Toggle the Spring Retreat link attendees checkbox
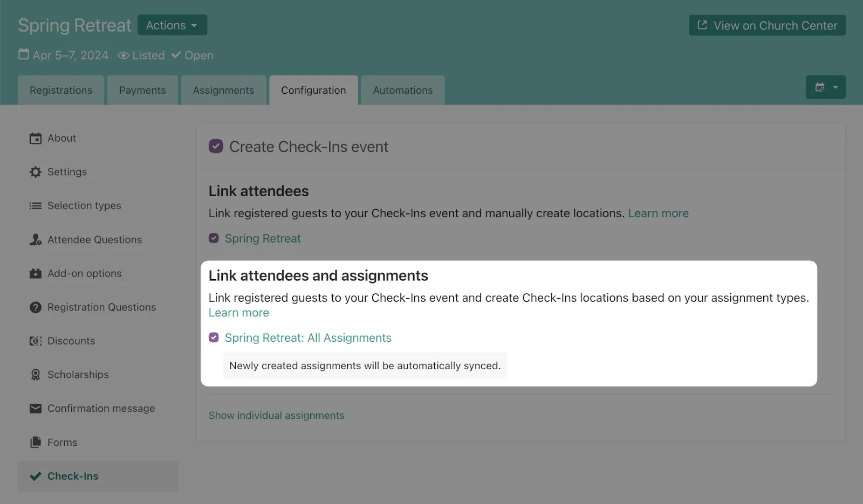 (x=214, y=238)
